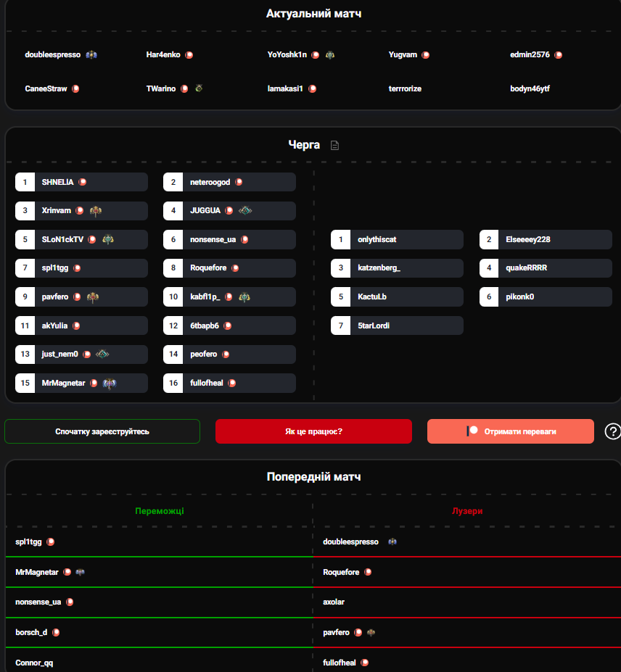Click the rank medal beside YoYoshk1n
This screenshot has height=672, width=621.
pos(330,55)
